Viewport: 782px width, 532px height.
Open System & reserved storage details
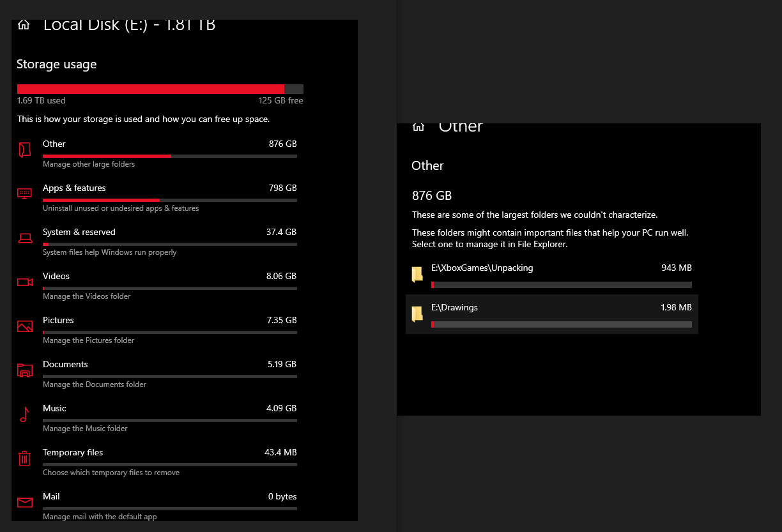tap(157, 241)
